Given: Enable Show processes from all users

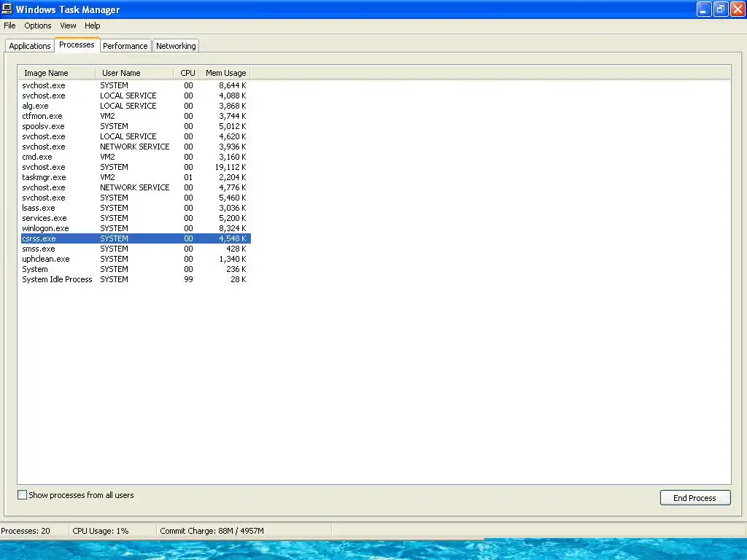Looking at the screenshot, I should 23,495.
